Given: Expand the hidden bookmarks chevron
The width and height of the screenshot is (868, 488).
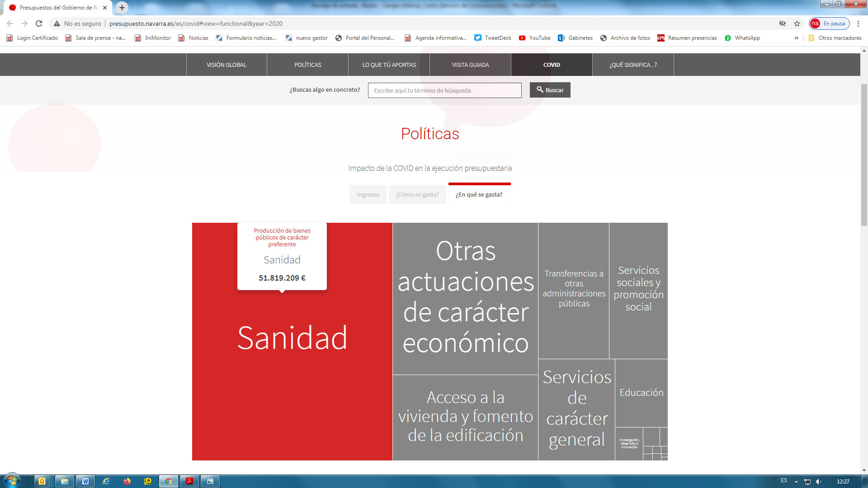Looking at the screenshot, I should pyautogui.click(x=797, y=38).
